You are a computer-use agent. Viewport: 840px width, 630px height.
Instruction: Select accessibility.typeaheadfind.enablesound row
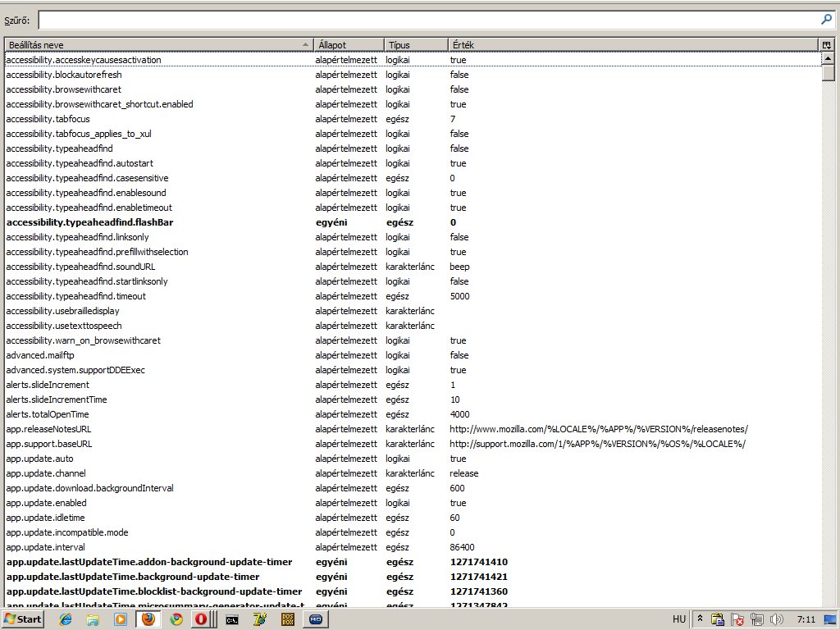click(x=413, y=193)
